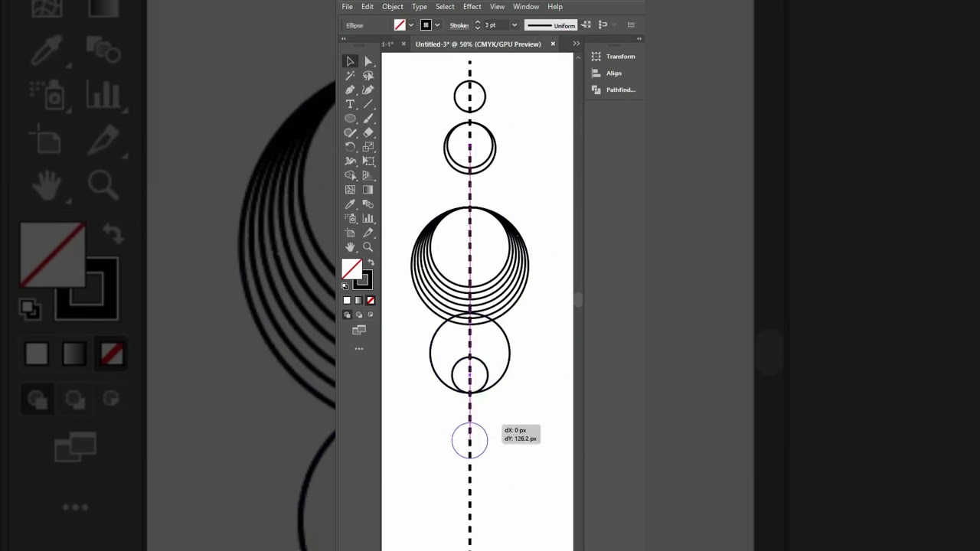Select the Mesh tool
The image size is (980, 551).
350,190
